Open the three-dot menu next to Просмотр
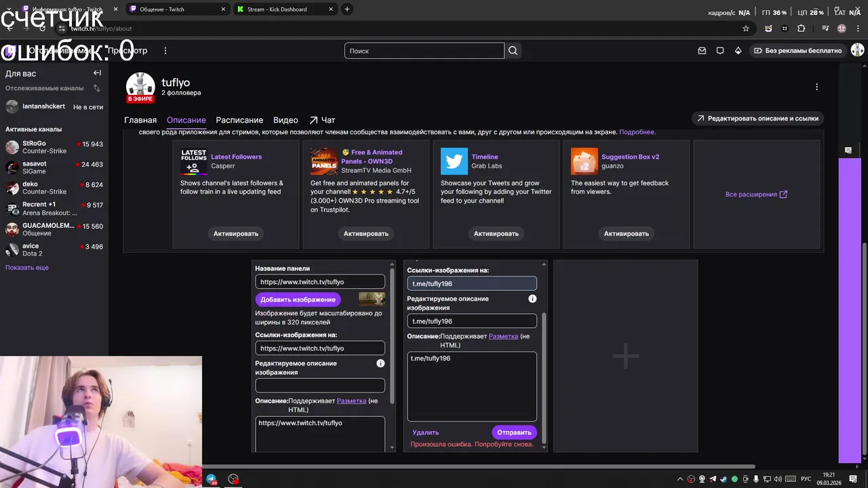 [x=165, y=51]
